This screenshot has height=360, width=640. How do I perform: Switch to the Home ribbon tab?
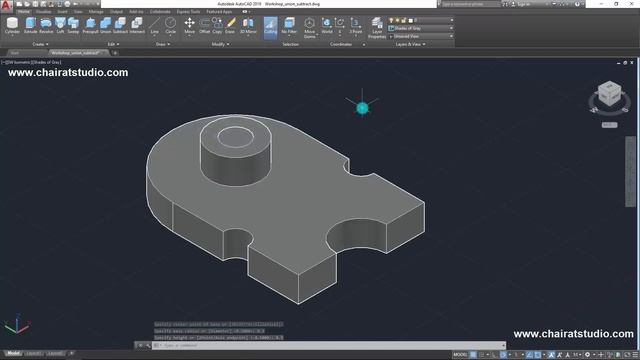[24, 12]
